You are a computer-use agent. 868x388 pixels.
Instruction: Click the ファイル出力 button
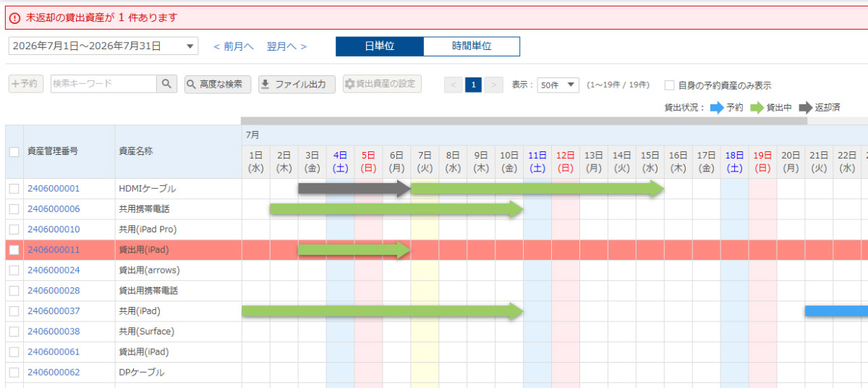pos(297,84)
